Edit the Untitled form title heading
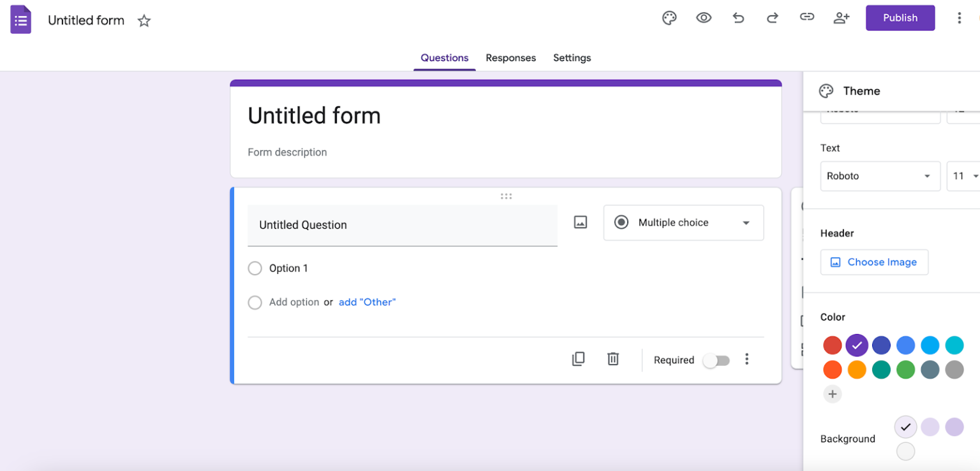The width and height of the screenshot is (980, 471). click(x=314, y=116)
